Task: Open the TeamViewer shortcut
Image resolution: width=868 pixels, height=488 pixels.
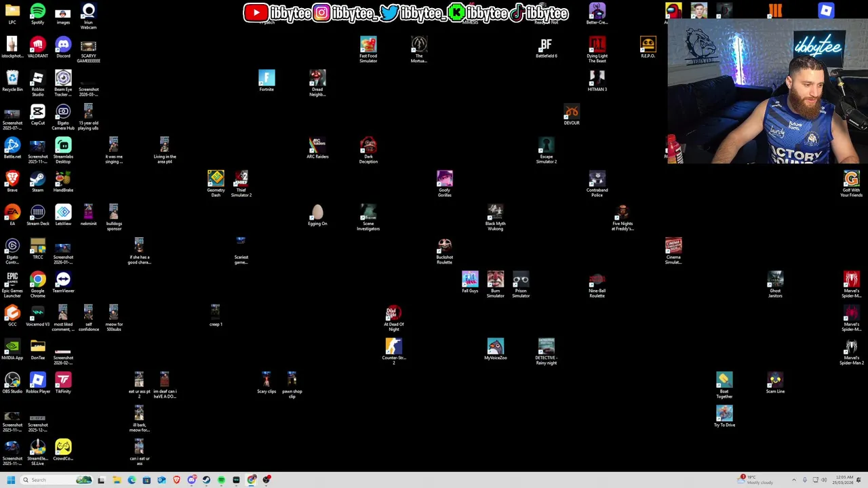Action: 63,282
